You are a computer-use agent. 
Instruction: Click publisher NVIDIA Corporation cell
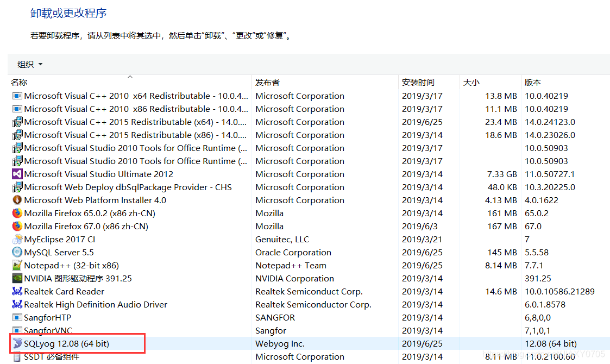(294, 278)
